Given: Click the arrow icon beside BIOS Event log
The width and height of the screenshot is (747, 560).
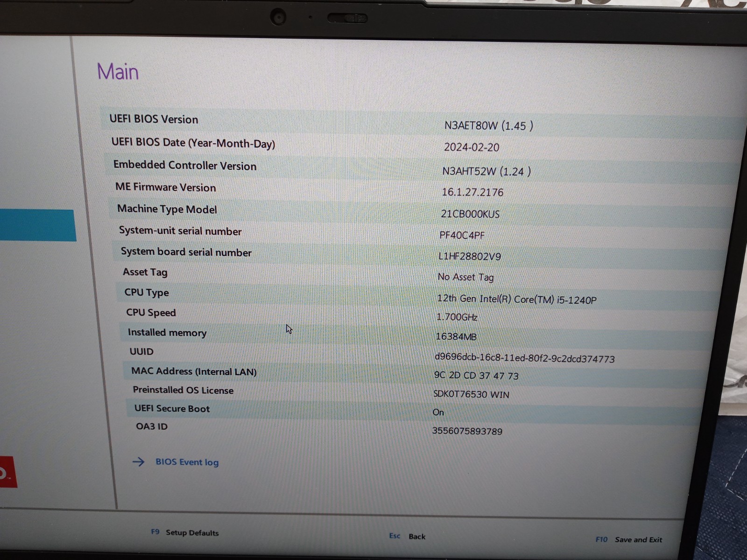Looking at the screenshot, I should click(x=138, y=462).
